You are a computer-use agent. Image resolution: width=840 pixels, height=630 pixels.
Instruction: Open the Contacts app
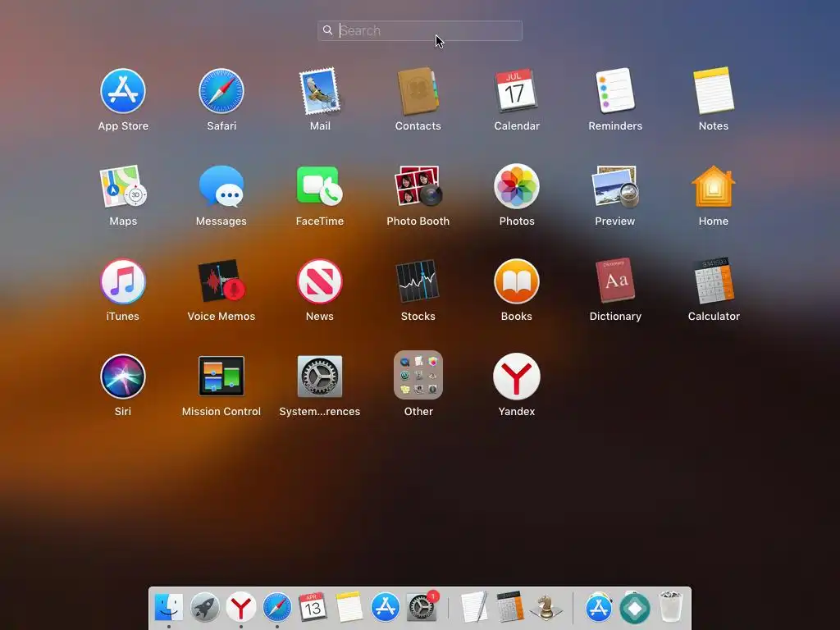[418, 91]
